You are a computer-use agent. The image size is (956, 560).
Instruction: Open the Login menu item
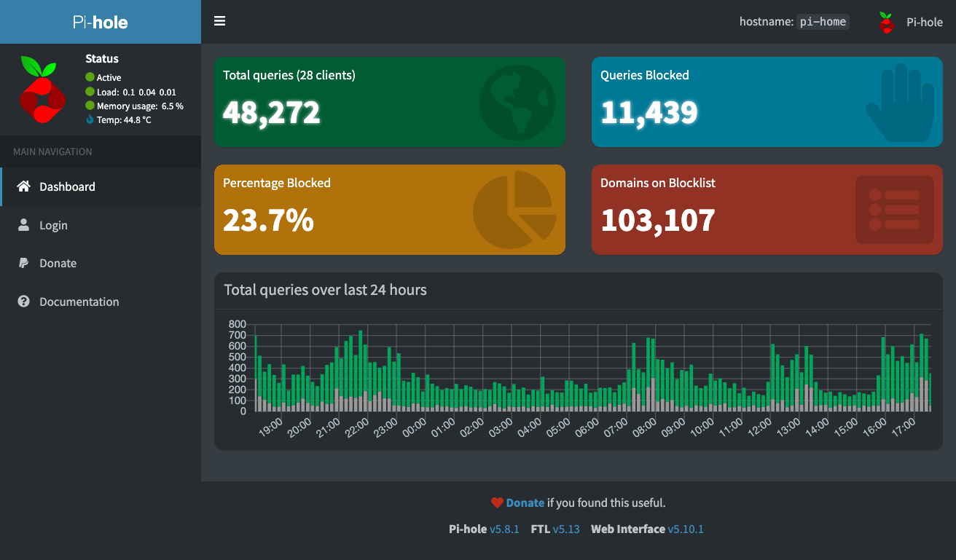tap(101, 225)
